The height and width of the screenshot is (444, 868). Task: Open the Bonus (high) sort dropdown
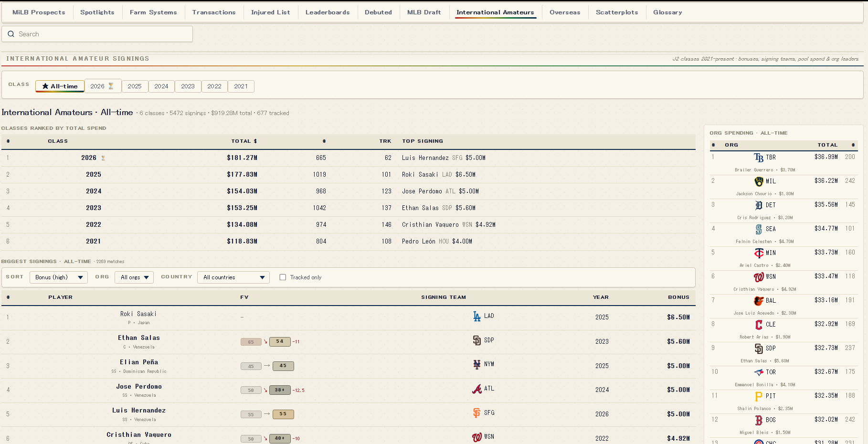point(59,277)
